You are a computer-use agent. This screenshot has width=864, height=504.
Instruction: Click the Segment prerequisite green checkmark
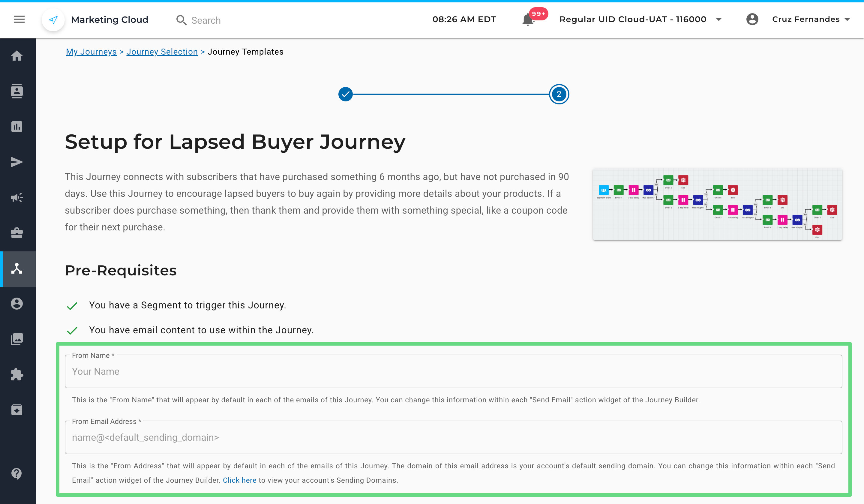point(72,306)
